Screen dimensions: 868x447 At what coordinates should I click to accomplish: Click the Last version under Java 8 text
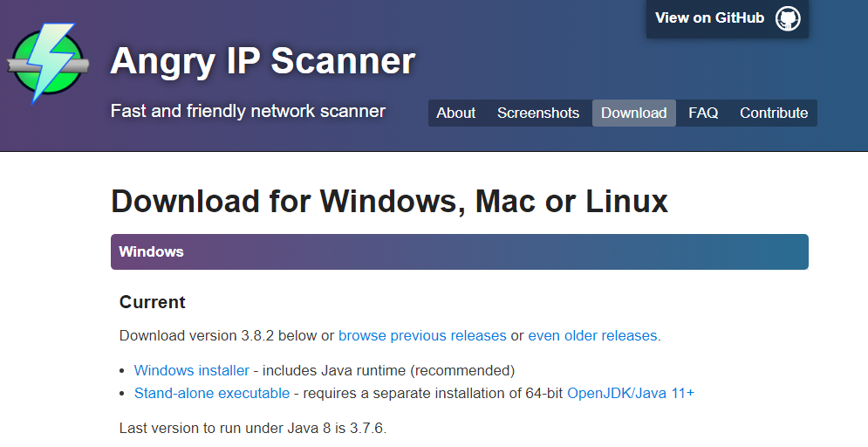coord(253,428)
